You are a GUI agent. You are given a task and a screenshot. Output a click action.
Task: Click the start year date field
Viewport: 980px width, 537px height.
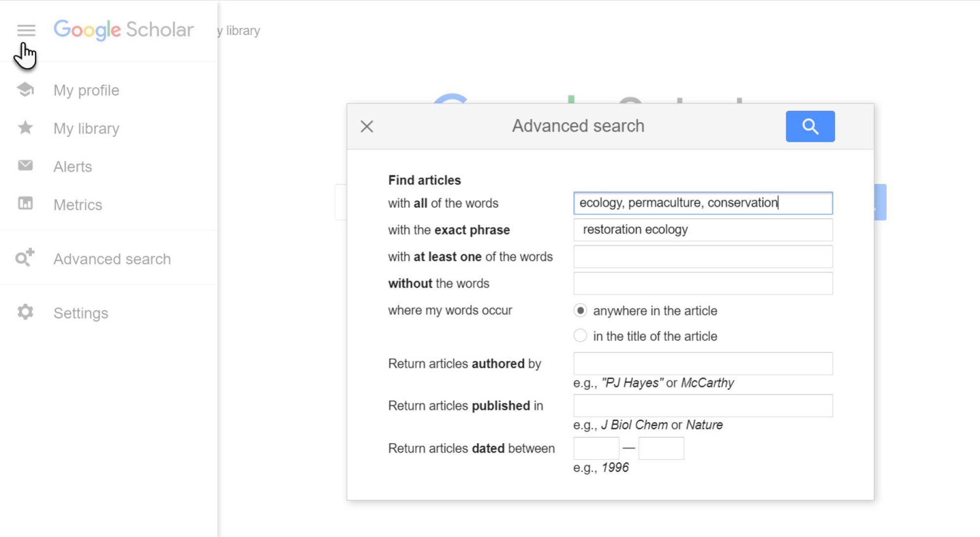[596, 448]
